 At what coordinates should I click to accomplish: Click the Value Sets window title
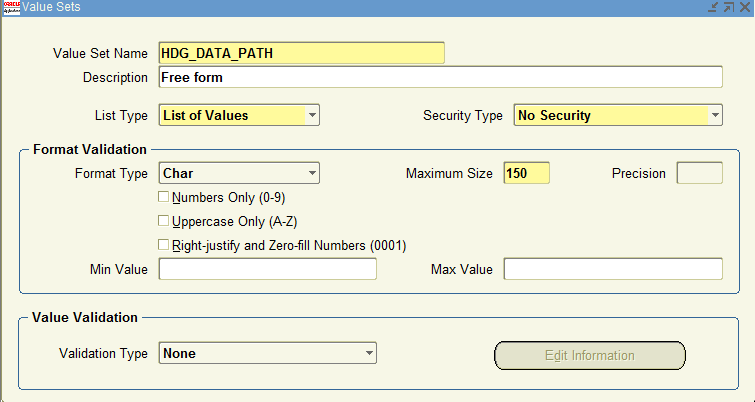click(51, 7)
